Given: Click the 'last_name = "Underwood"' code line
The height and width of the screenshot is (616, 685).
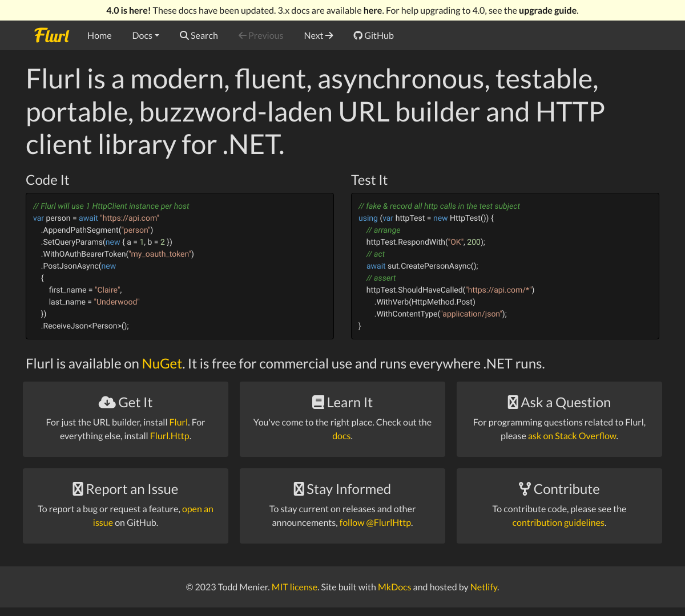Looking at the screenshot, I should click(94, 302).
